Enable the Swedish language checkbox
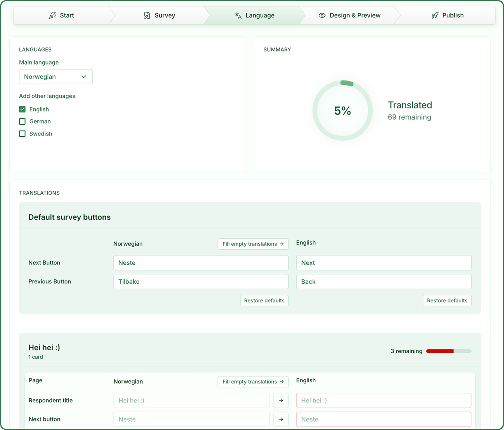 pos(22,134)
